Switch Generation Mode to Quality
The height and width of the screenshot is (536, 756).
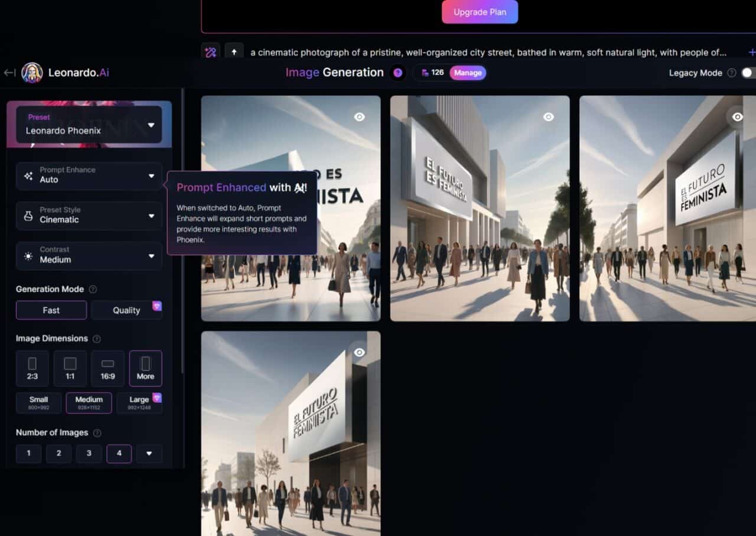(x=126, y=310)
